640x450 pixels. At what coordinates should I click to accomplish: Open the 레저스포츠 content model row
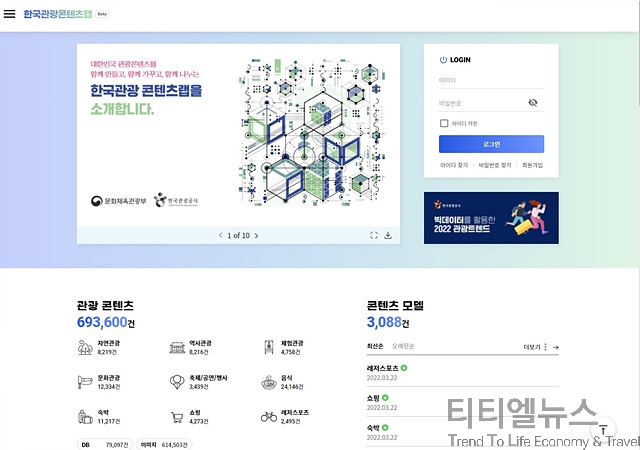(x=462, y=372)
